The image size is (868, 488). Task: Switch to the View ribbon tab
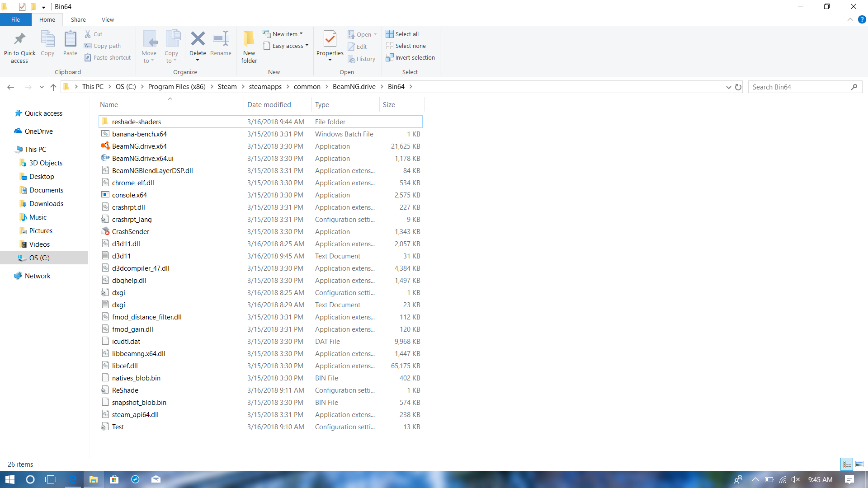click(x=108, y=19)
